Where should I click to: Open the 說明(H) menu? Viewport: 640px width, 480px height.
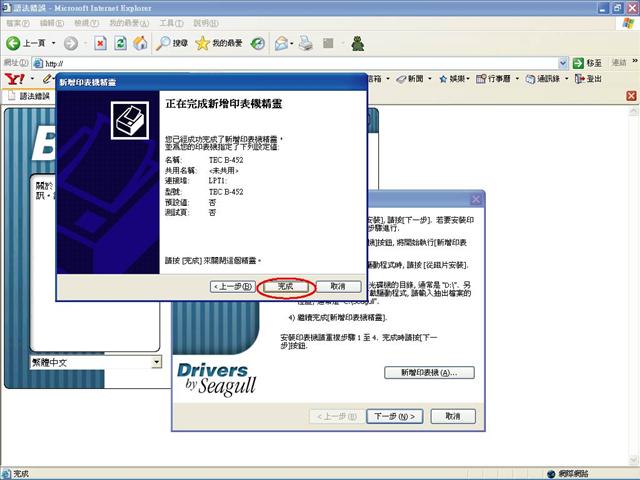tap(206, 23)
